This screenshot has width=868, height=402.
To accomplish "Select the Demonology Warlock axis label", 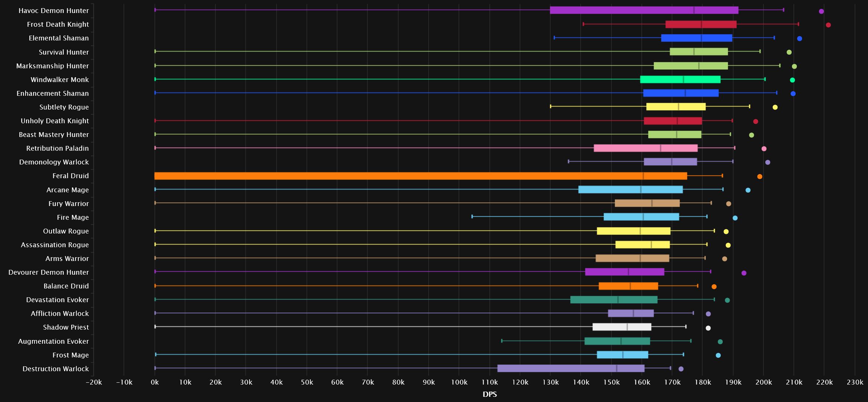I will [54, 162].
